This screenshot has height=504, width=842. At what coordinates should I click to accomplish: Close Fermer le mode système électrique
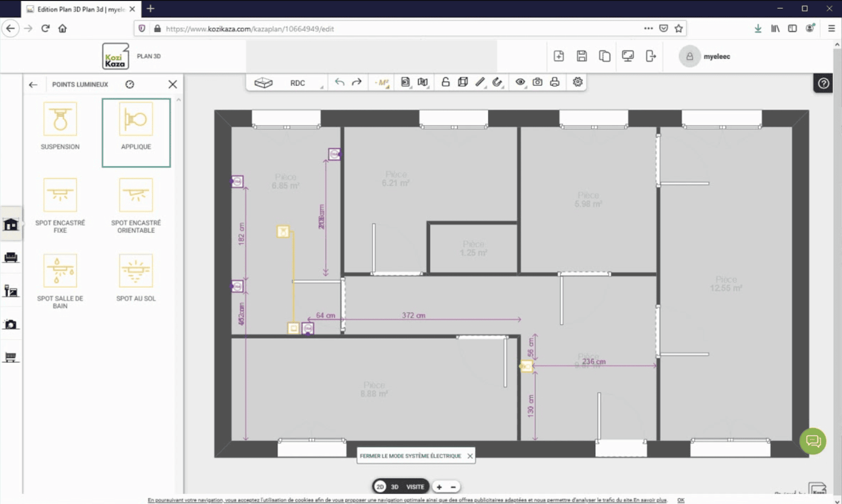[470, 456]
